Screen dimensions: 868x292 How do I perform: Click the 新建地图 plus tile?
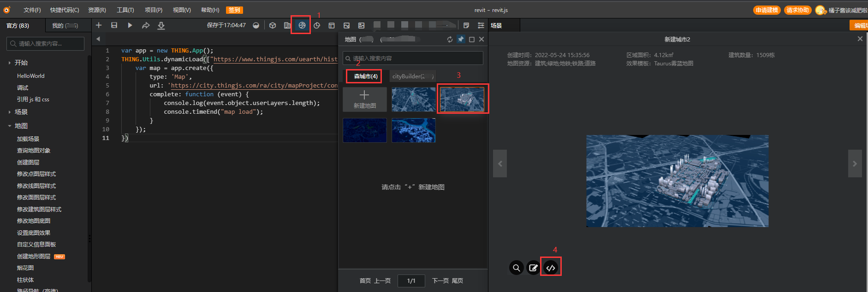click(x=364, y=99)
